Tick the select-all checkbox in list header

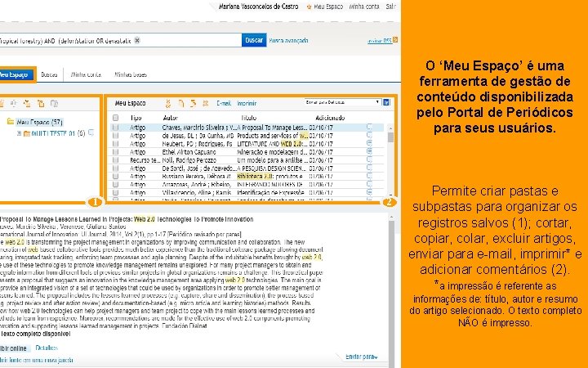tap(115, 118)
